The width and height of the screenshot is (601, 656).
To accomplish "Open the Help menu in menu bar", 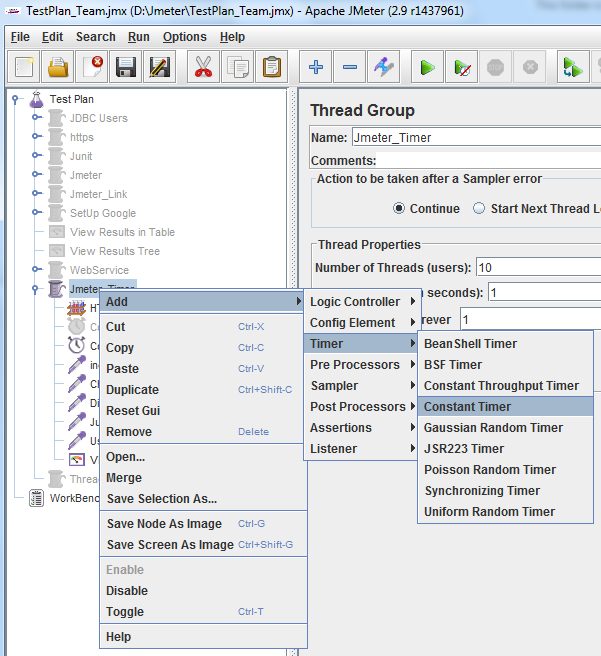I will [232, 37].
